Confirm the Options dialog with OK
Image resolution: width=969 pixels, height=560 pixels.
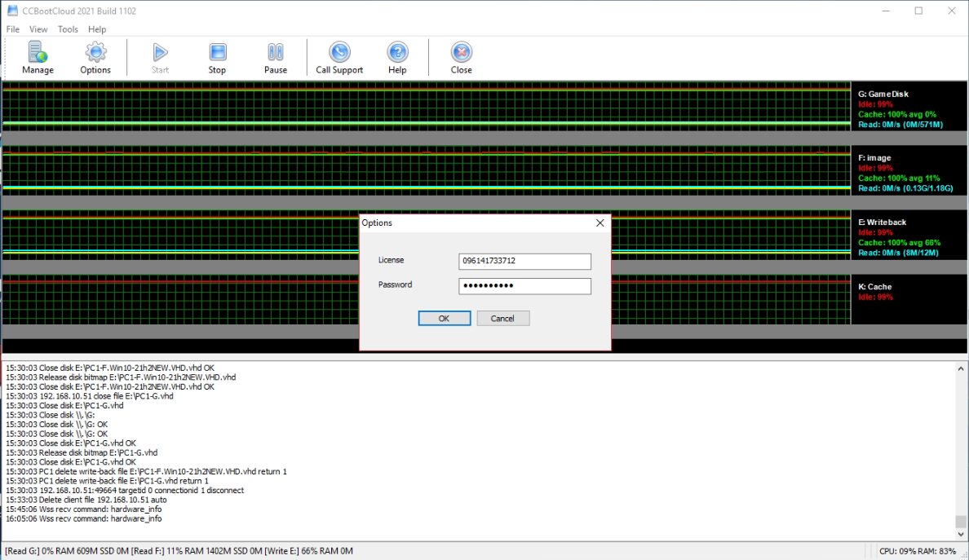(444, 319)
